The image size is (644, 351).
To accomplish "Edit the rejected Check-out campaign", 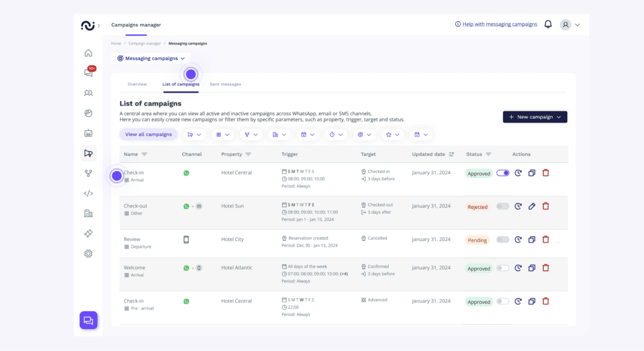I will 531,206.
